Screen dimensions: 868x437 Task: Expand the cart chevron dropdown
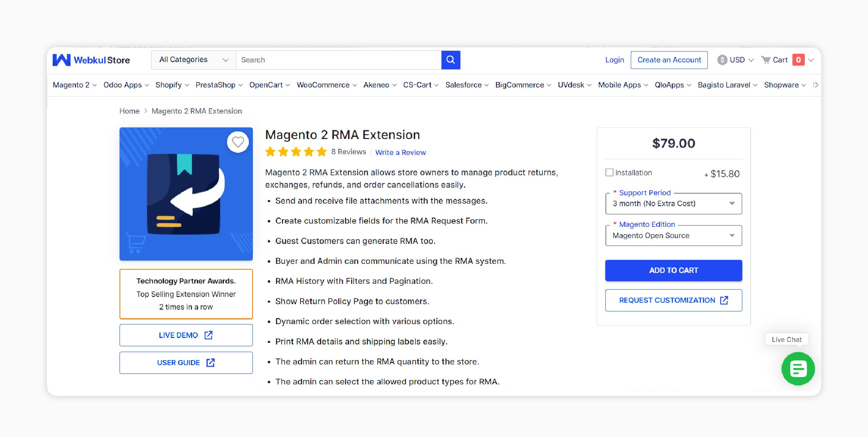point(811,60)
